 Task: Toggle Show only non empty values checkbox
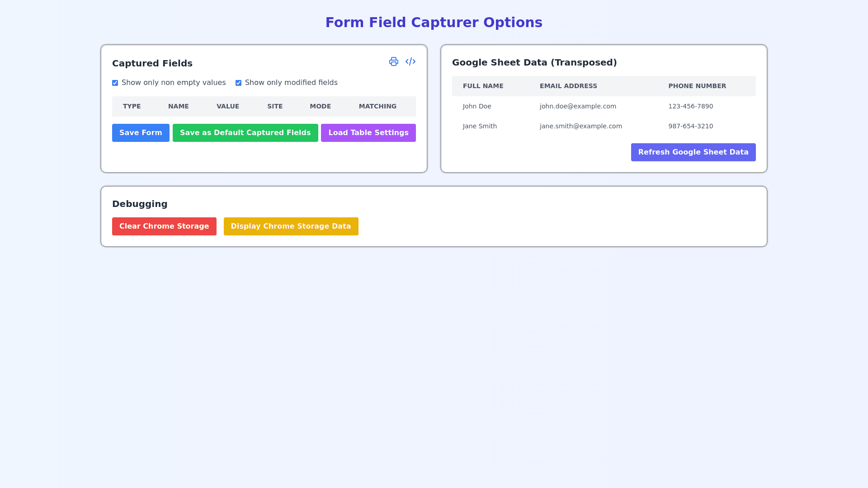115,83
